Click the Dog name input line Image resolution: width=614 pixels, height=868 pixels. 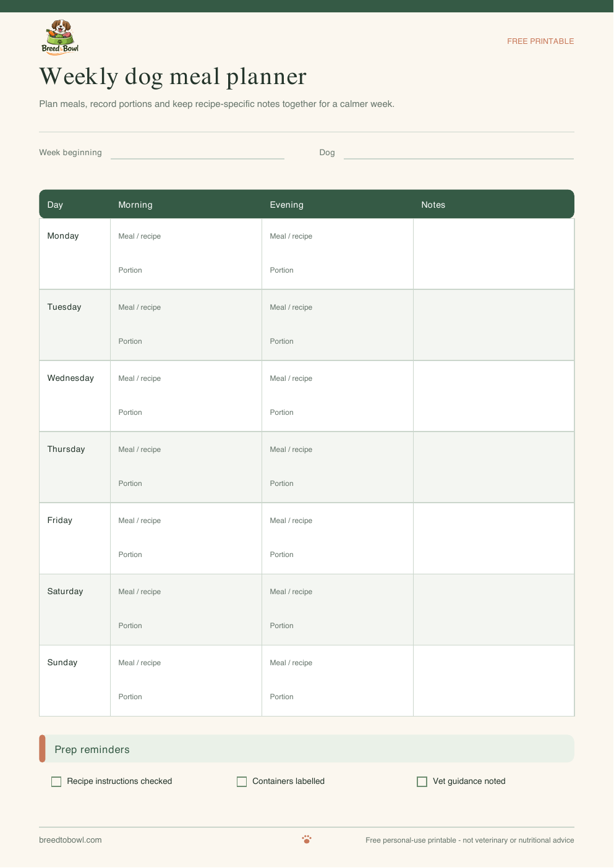point(459,153)
